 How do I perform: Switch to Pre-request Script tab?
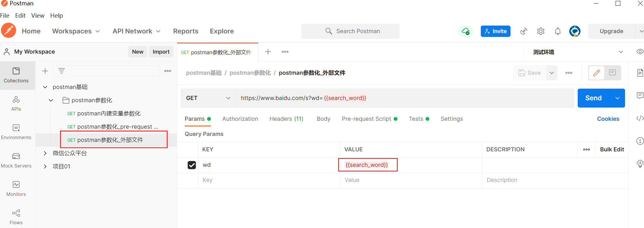[x=366, y=119]
